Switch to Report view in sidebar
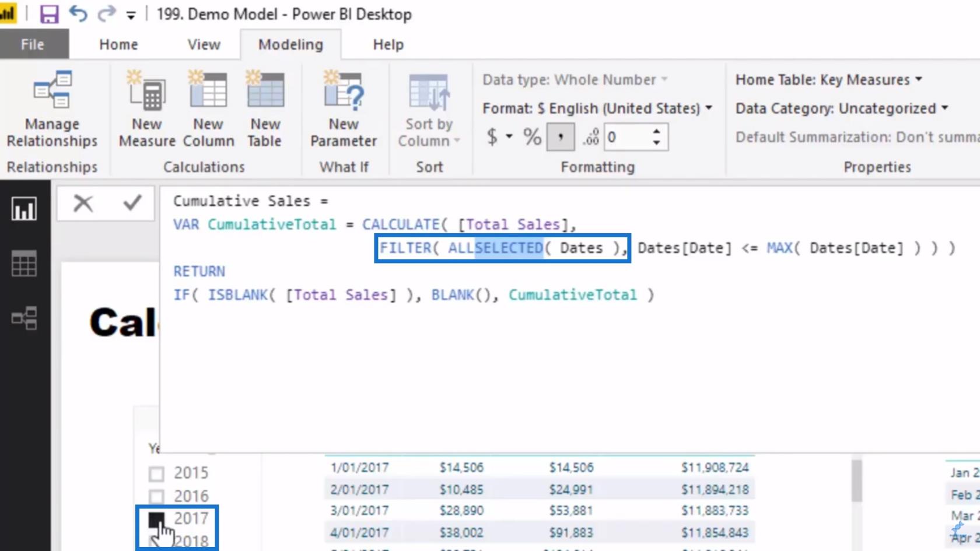The width and height of the screenshot is (980, 551). (x=24, y=209)
